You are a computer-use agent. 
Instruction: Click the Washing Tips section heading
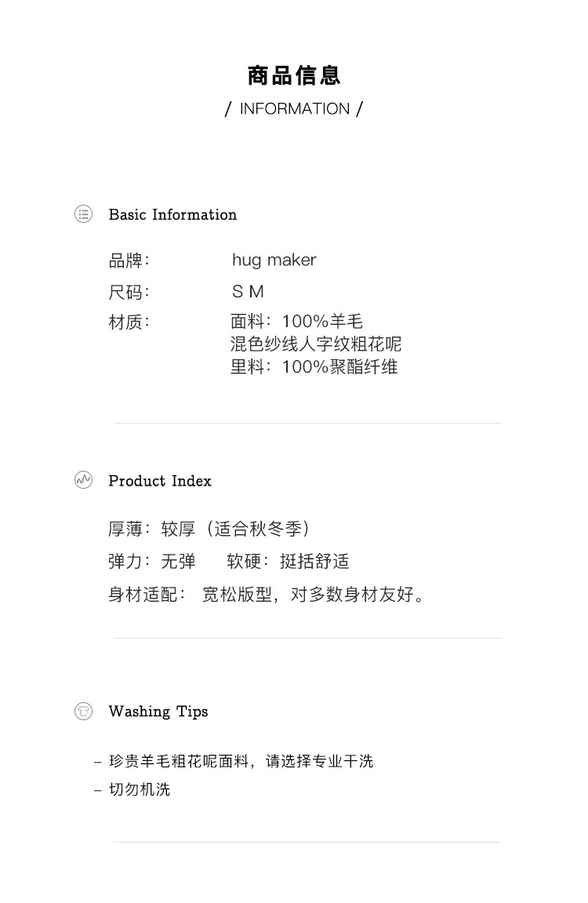tap(158, 712)
